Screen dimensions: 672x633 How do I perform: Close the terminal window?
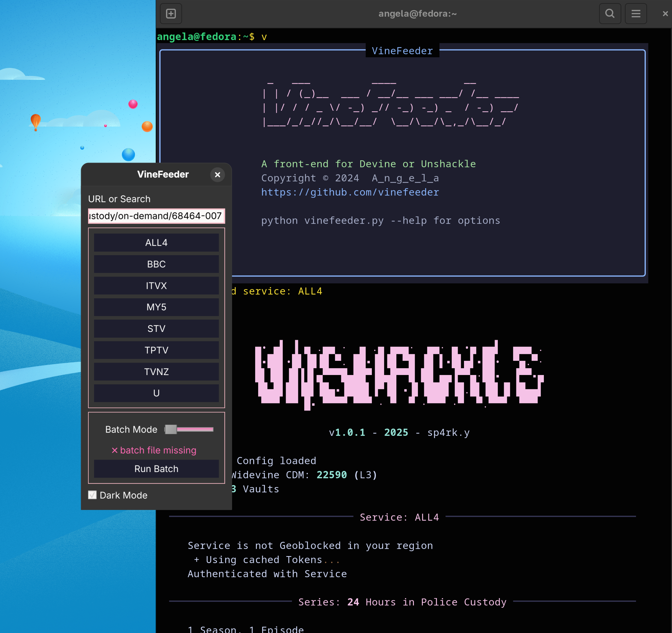(665, 14)
